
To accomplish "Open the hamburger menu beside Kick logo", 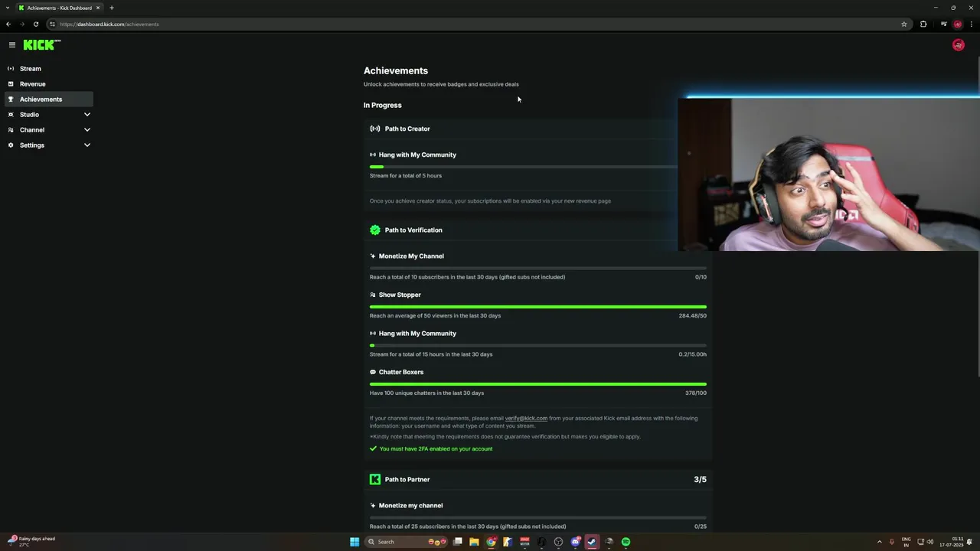I will click(11, 45).
